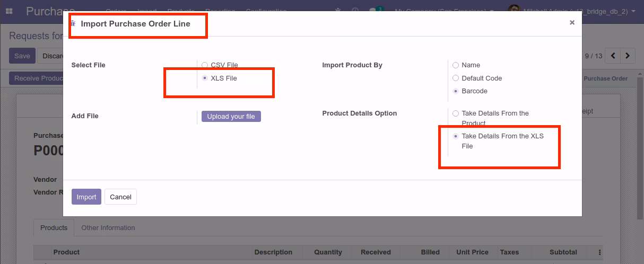Image resolution: width=644 pixels, height=264 pixels.
Task: Open the Requests for breadcrumb link
Action: coord(36,36)
